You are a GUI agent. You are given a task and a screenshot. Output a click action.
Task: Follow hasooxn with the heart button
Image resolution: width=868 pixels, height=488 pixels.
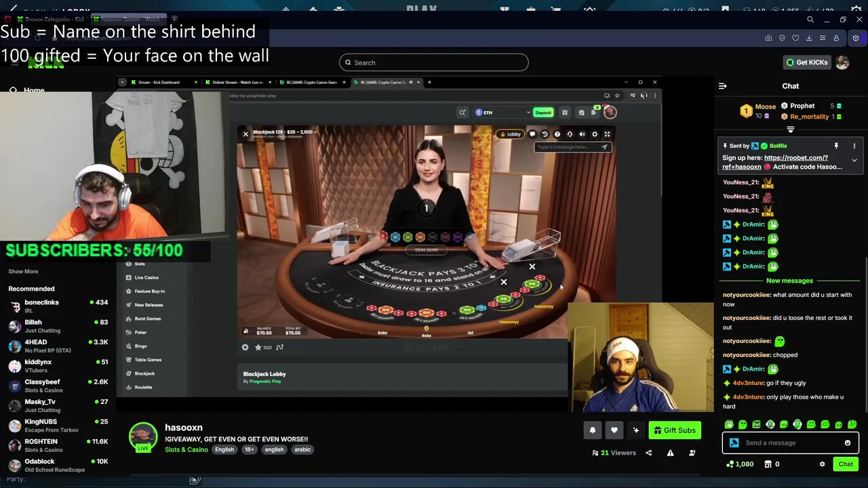(x=614, y=430)
